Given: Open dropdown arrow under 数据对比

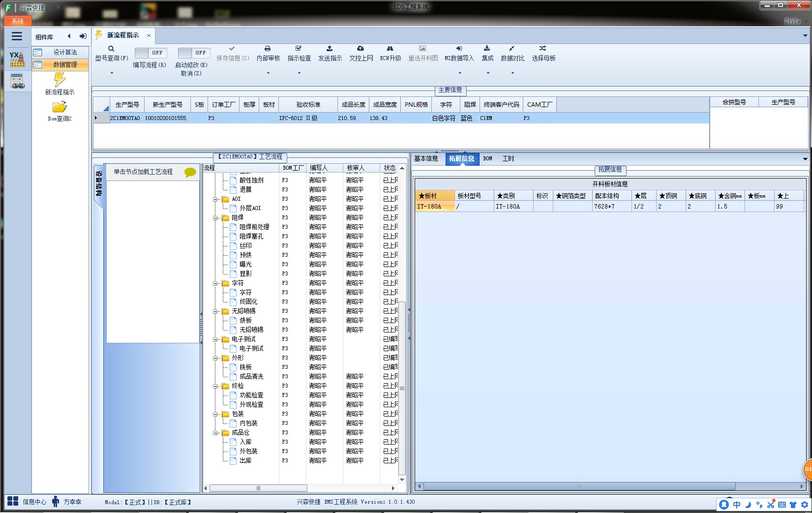Looking at the screenshot, I should coord(512,73).
